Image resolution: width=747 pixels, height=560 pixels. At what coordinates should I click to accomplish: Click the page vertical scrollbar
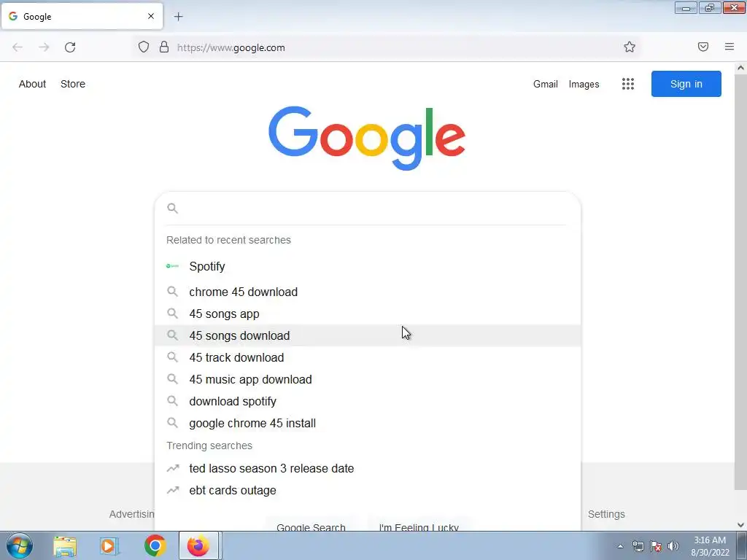(740, 281)
